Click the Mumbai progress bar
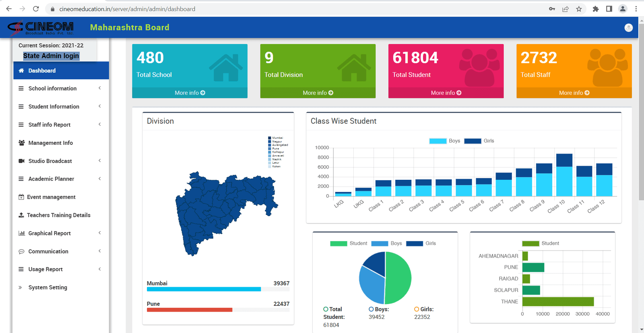 [x=204, y=289]
